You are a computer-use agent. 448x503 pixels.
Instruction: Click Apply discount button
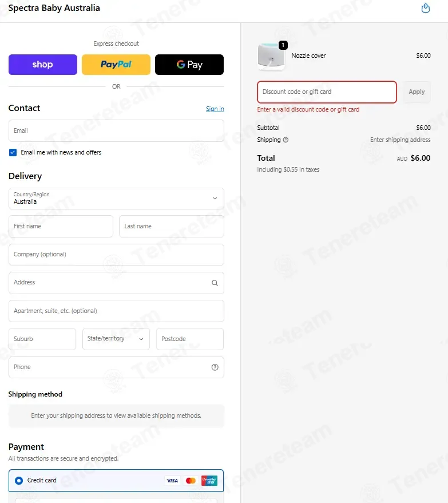point(417,92)
